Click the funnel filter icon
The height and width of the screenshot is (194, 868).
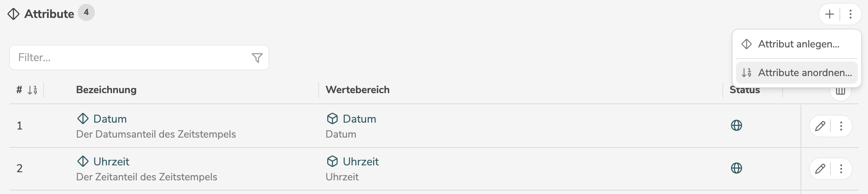click(257, 58)
